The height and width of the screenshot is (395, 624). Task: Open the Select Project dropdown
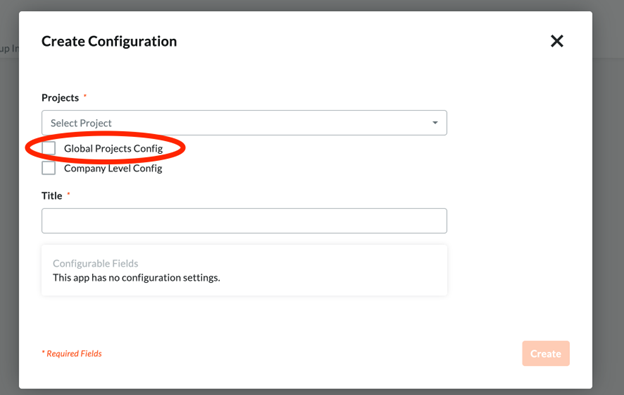pyautogui.click(x=244, y=123)
